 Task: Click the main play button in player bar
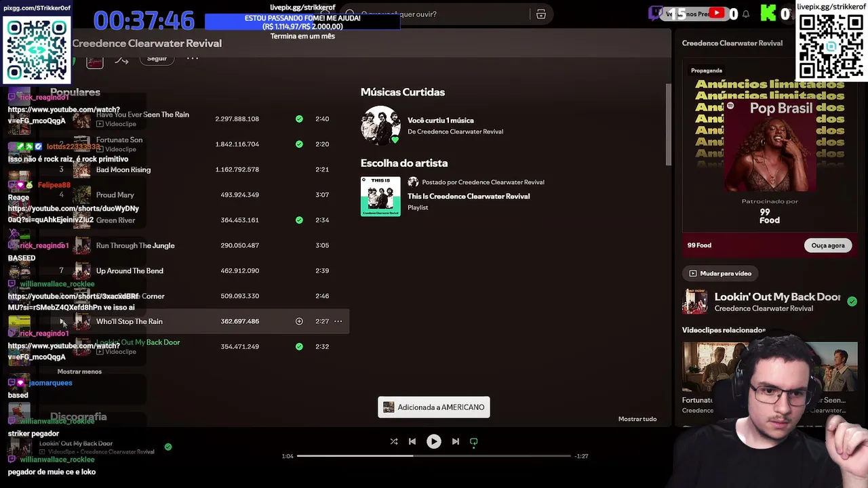(433, 441)
